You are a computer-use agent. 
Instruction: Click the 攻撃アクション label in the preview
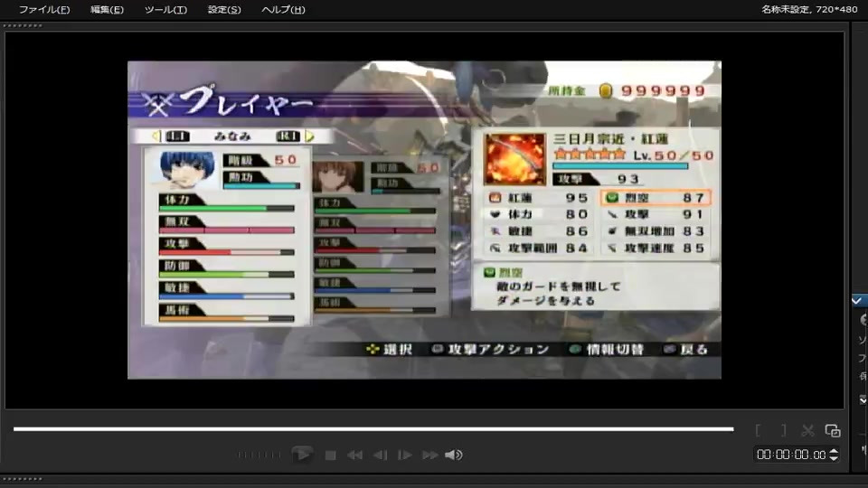tap(498, 349)
